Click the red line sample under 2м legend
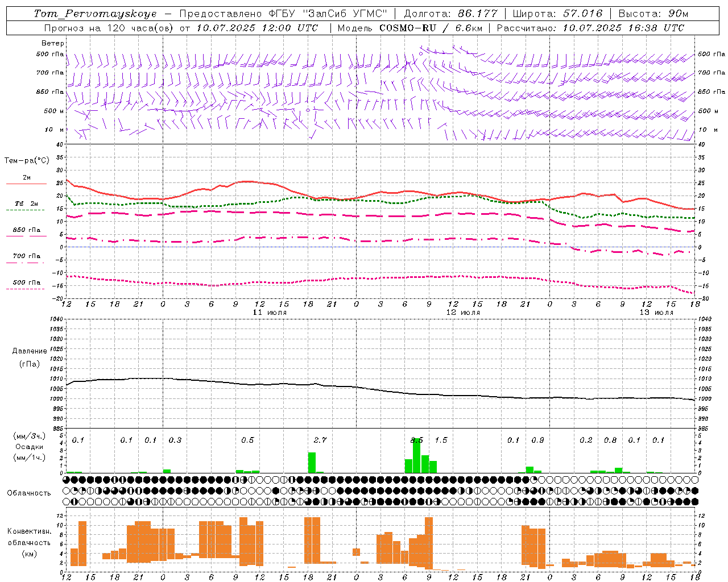This screenshot has height=582, width=728. (27, 184)
